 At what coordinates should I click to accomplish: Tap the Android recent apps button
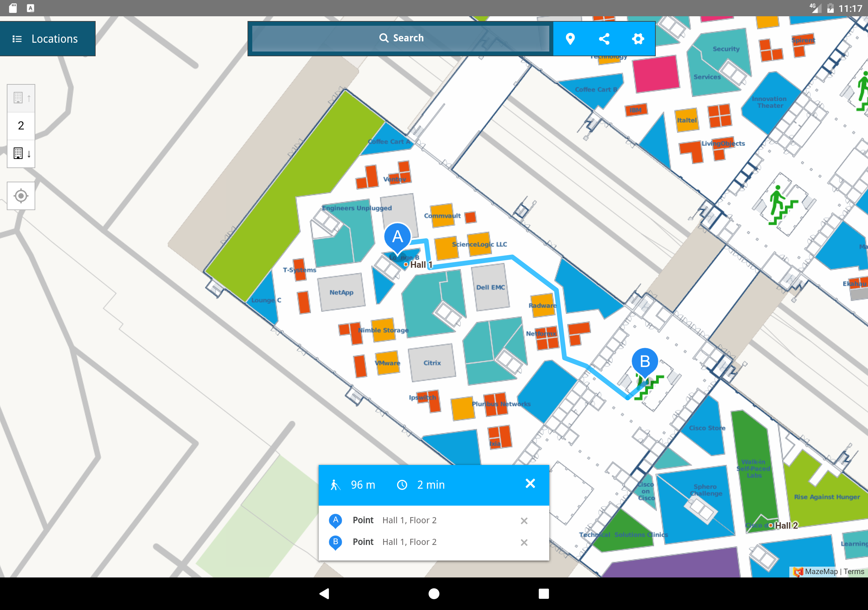(543, 593)
